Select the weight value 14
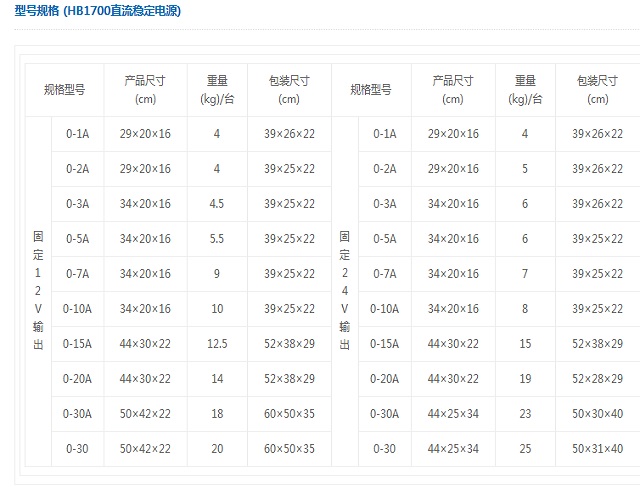 (217, 379)
